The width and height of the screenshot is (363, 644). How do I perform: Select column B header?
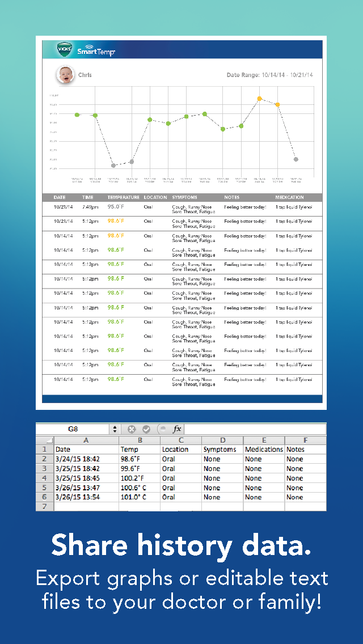click(x=140, y=440)
